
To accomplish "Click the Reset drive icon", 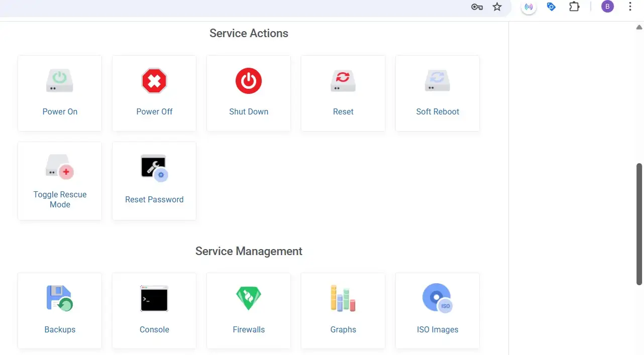I will 343,81.
